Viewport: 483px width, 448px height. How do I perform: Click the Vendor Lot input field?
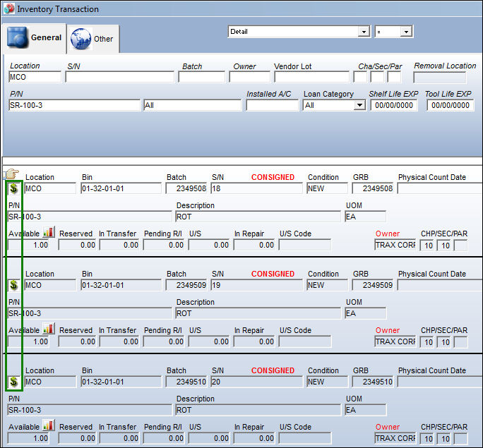pos(311,77)
